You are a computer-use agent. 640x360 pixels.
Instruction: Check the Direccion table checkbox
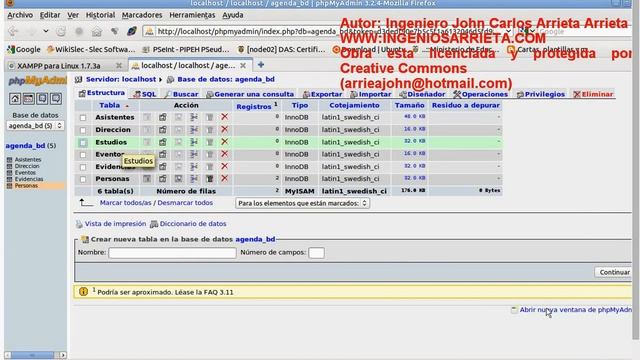[x=83, y=130]
